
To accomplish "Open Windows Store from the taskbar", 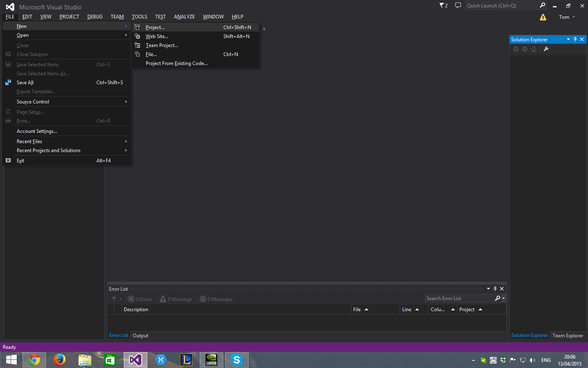I will click(110, 360).
